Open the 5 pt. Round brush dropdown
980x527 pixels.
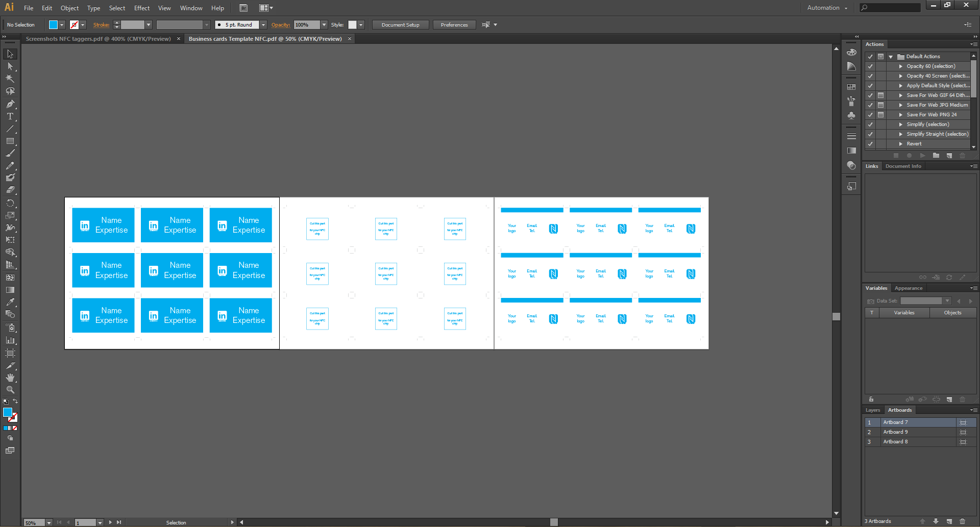(263, 25)
